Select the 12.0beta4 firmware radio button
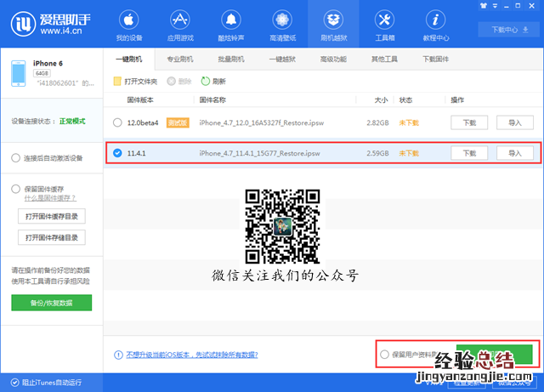The width and height of the screenshot is (544, 392). click(117, 122)
